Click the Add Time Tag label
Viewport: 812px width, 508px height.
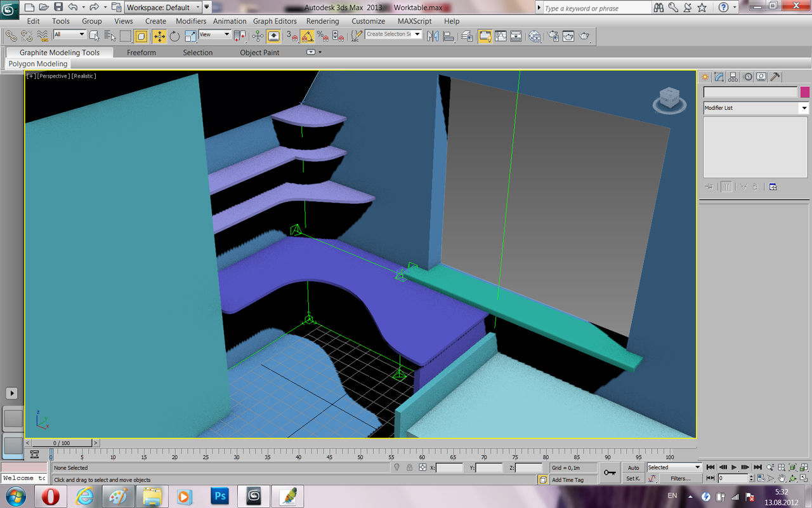coord(567,480)
